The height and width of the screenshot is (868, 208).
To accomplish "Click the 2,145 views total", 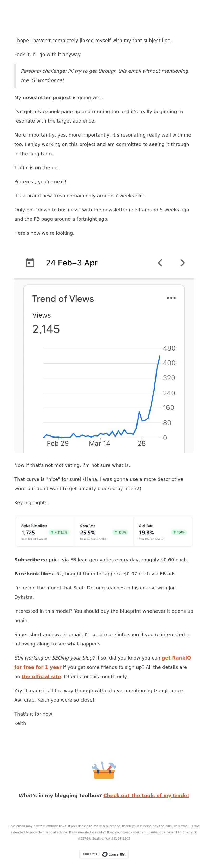I will 46,329.
